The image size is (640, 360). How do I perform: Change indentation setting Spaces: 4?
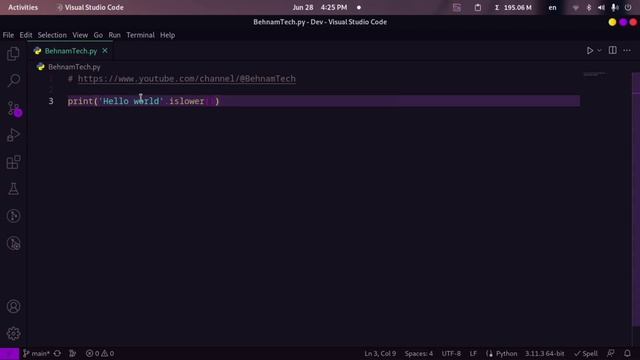point(419,353)
